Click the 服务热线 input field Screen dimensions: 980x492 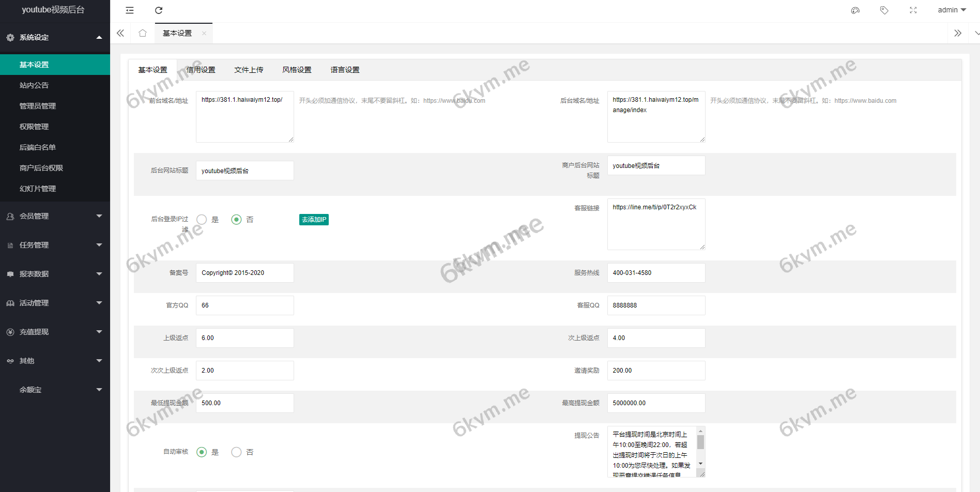[655, 273]
